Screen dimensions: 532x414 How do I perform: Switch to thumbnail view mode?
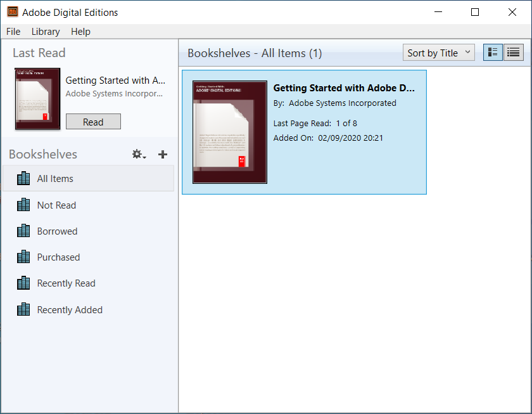point(493,52)
